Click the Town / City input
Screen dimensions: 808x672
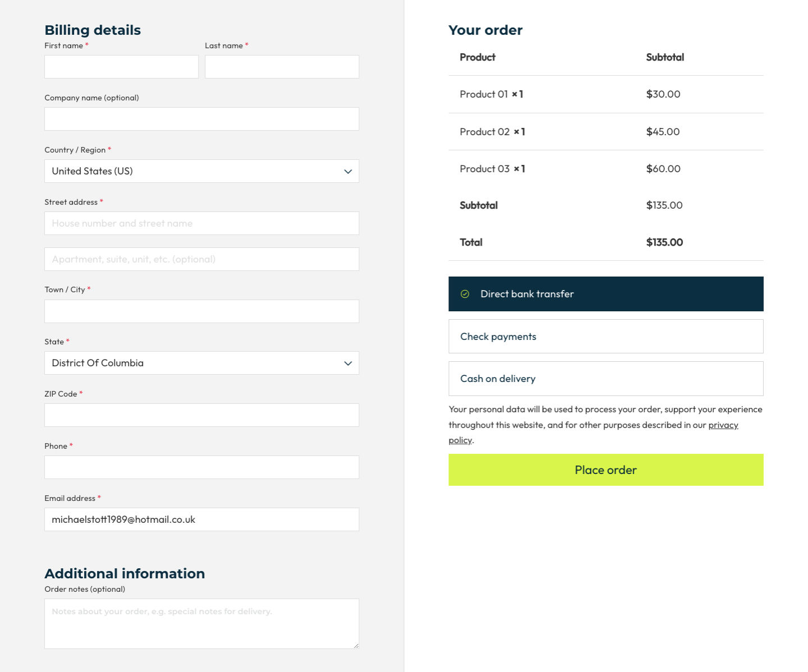pos(201,311)
